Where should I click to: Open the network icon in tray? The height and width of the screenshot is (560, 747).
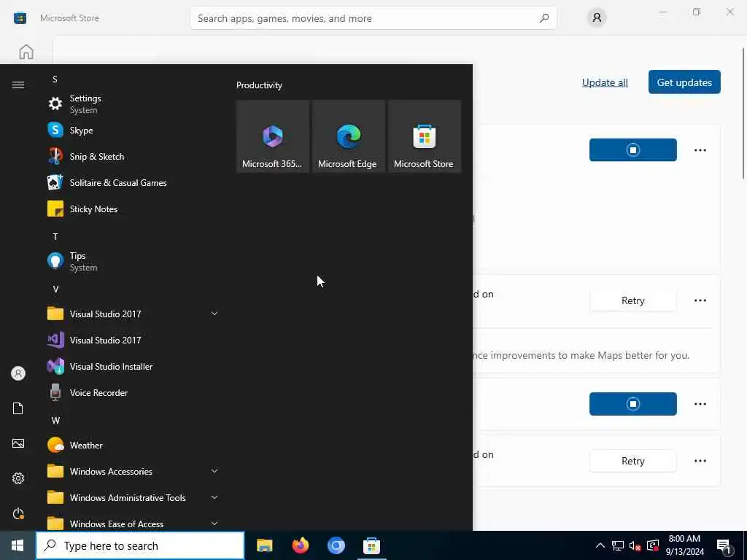tap(617, 545)
